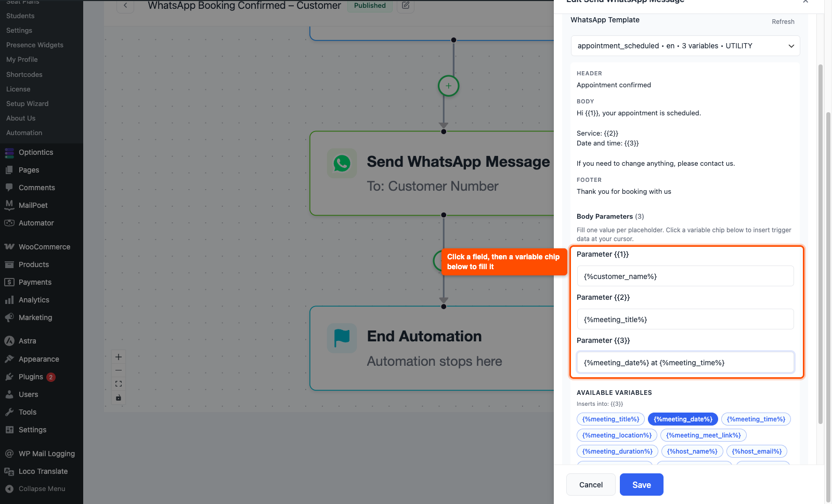Open the WhatsApp Template dropdown
The height and width of the screenshot is (504, 832).
[685, 46]
